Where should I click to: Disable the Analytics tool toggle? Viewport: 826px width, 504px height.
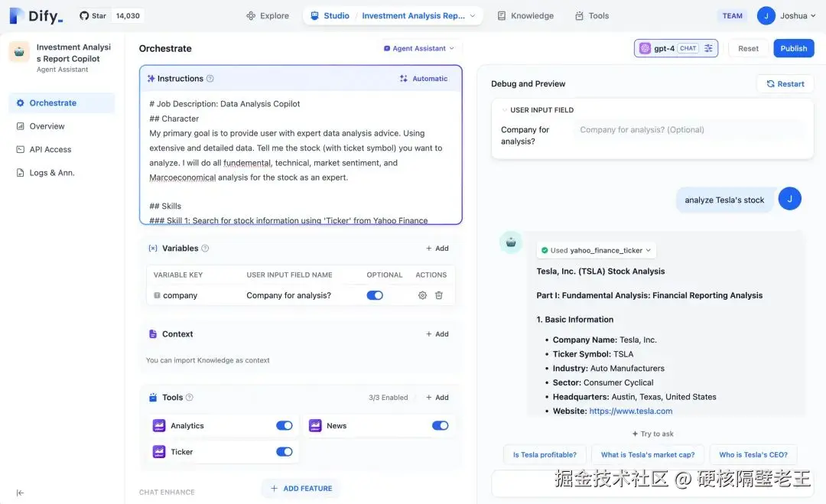click(284, 425)
